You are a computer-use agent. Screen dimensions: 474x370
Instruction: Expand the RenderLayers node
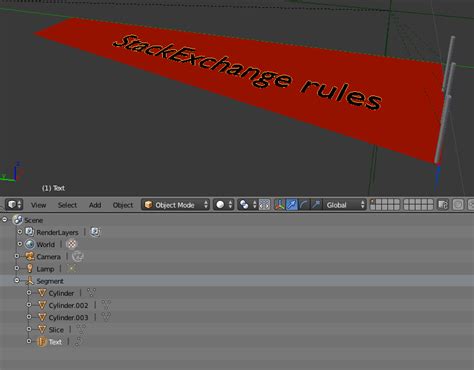20,232
